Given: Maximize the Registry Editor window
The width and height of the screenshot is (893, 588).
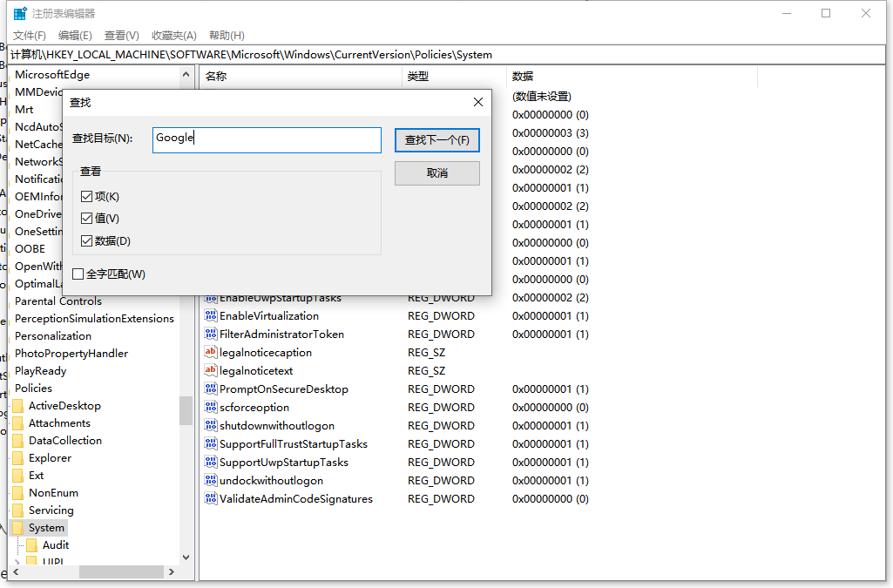Looking at the screenshot, I should (826, 13).
